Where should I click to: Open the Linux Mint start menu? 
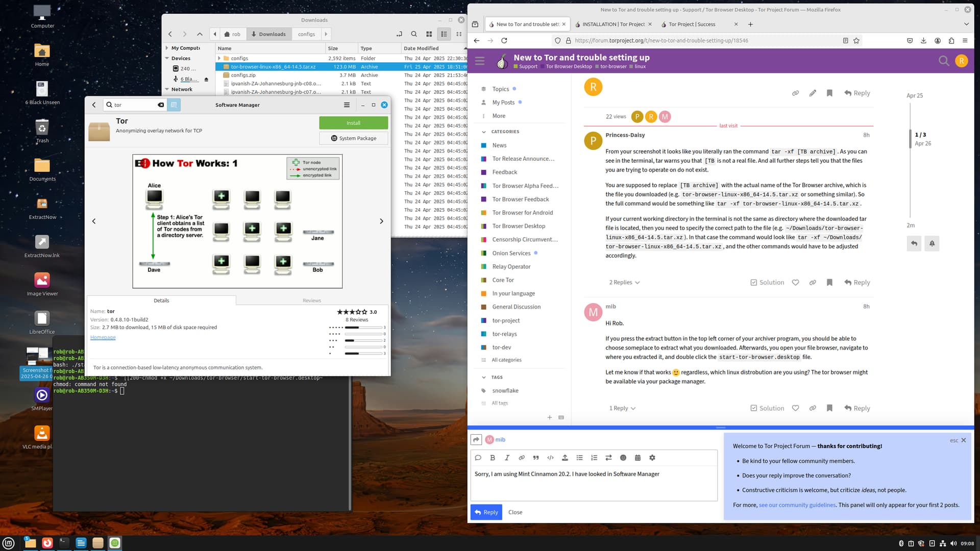click(x=8, y=543)
